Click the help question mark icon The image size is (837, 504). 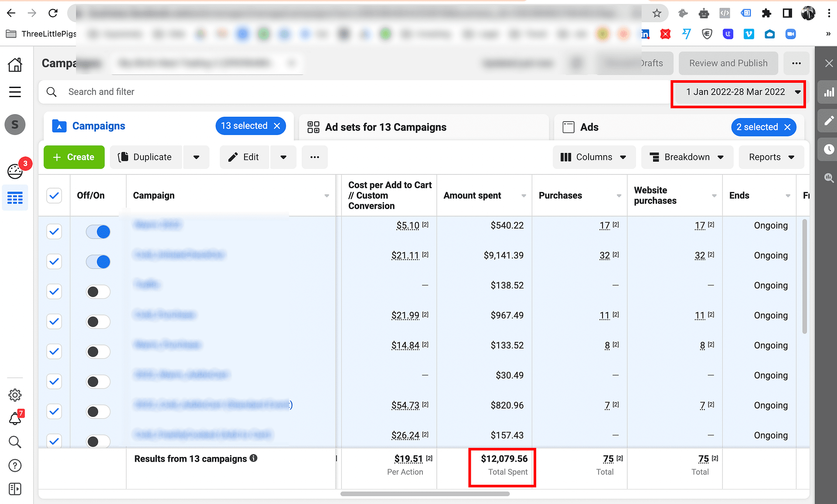tap(15, 465)
